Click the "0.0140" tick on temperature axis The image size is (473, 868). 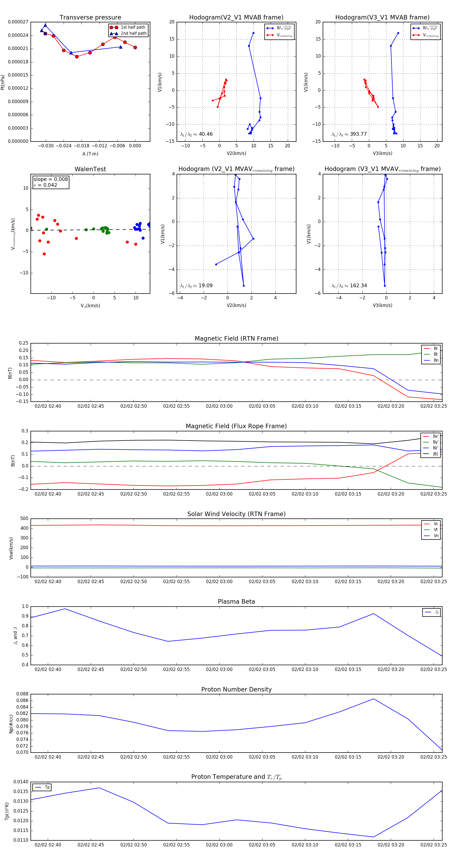coord(21,782)
